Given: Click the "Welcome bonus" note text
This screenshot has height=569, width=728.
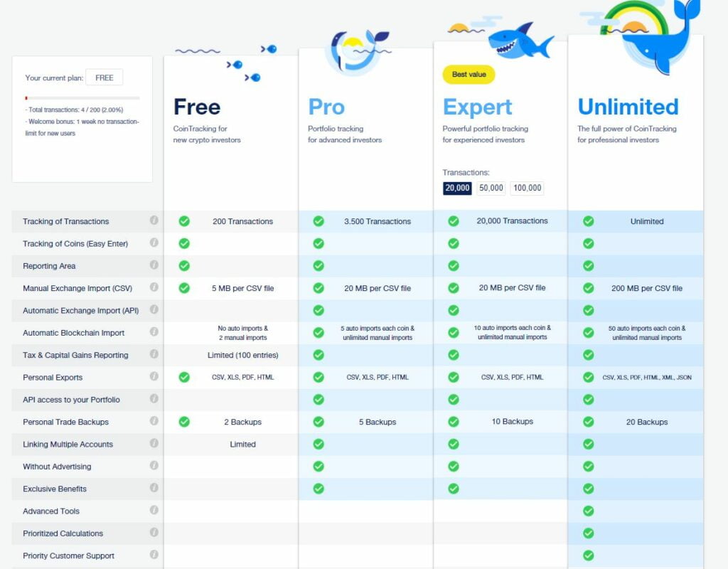Looking at the screenshot, I should click(x=82, y=127).
